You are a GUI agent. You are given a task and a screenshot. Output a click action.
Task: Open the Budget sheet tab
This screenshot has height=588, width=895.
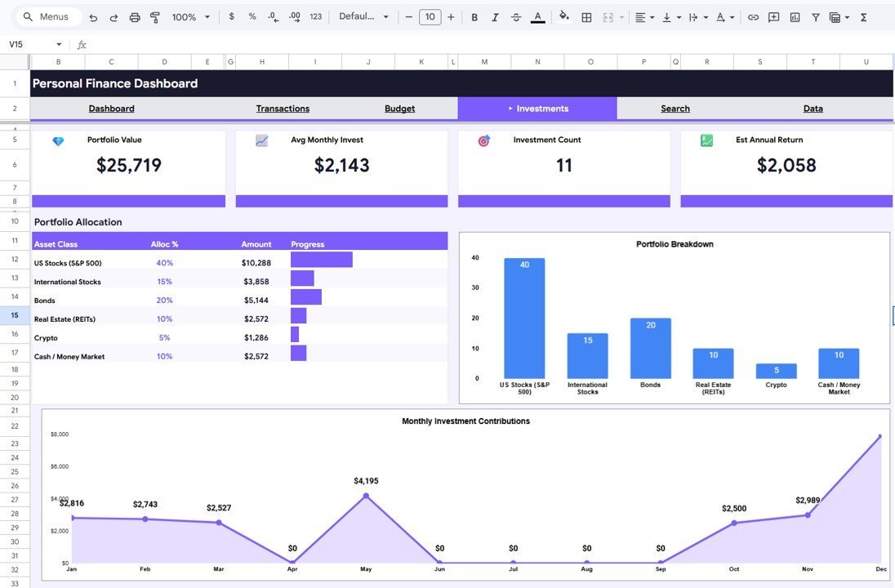tap(399, 108)
